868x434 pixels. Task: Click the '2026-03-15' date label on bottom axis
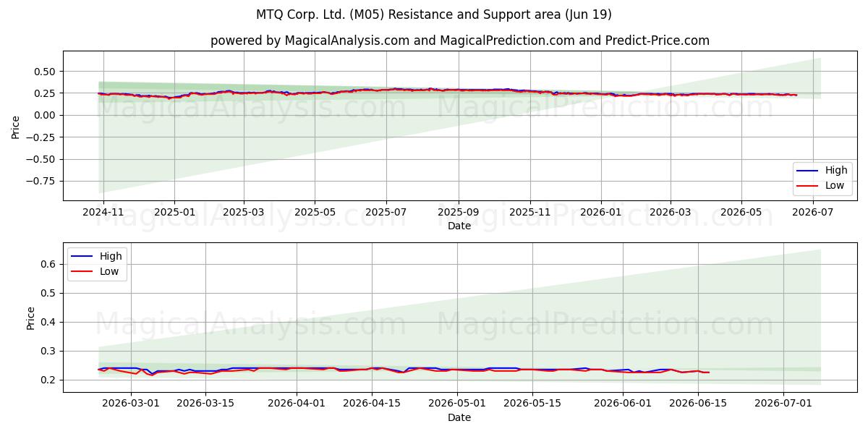click(205, 405)
